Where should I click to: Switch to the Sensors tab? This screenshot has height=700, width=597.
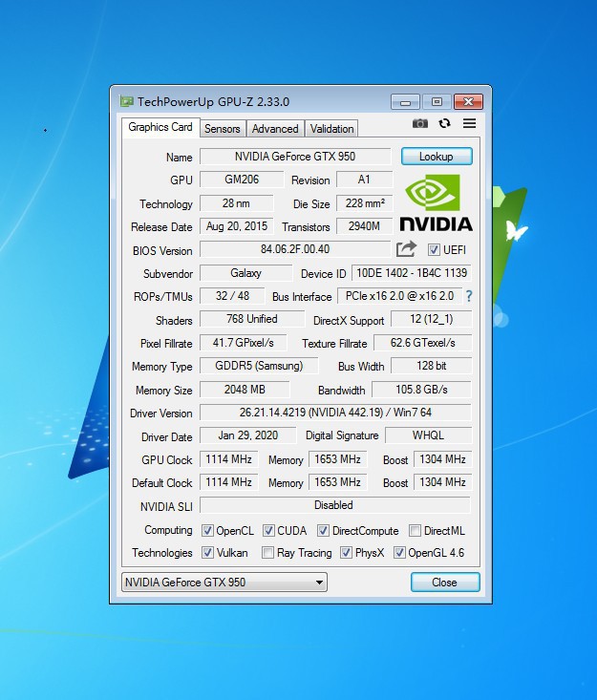coord(223,129)
